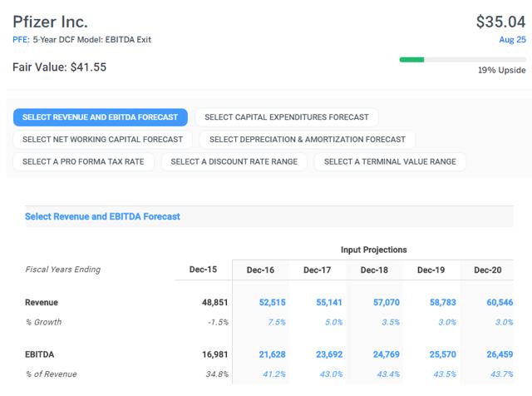
Task: Click the Select Revenue and EBITDA Forecast heading
Action: pyautogui.click(x=102, y=216)
